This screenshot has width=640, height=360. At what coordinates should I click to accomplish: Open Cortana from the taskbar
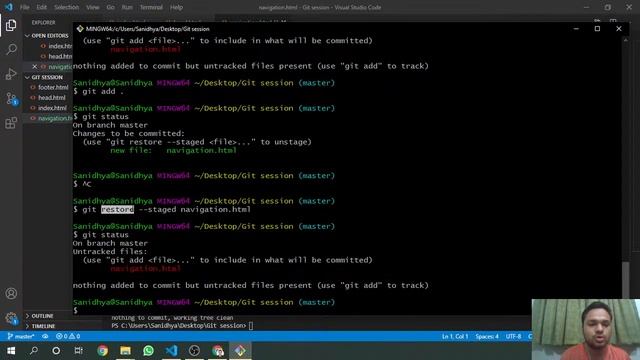(x=56, y=351)
